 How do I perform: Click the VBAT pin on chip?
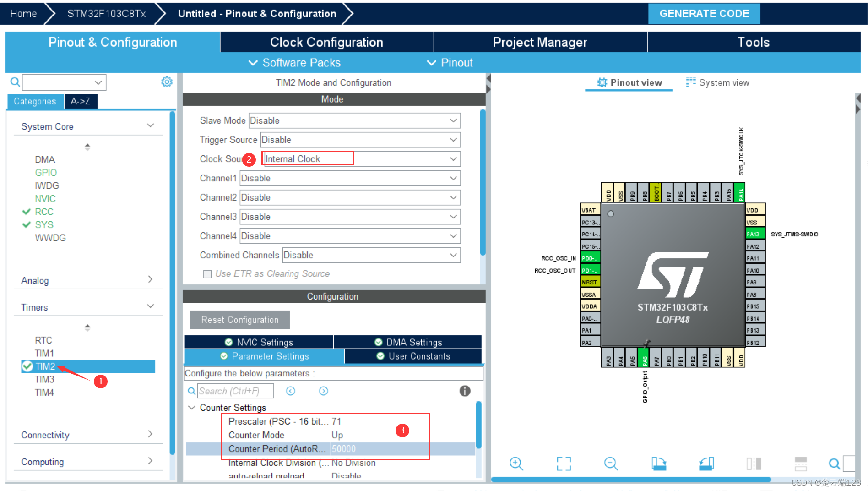pos(591,210)
